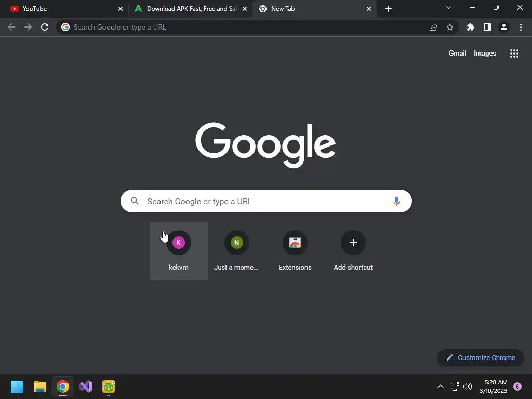
Task: Open Visual Studio from taskbar
Action: click(86, 387)
